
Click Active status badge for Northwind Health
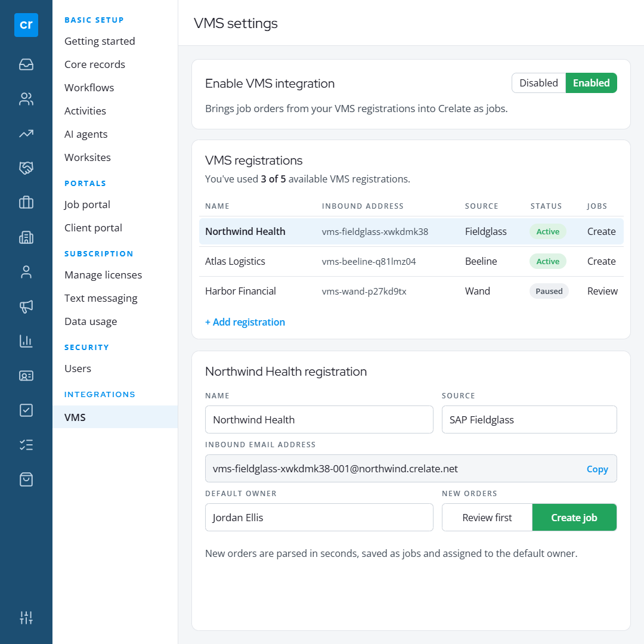click(548, 231)
